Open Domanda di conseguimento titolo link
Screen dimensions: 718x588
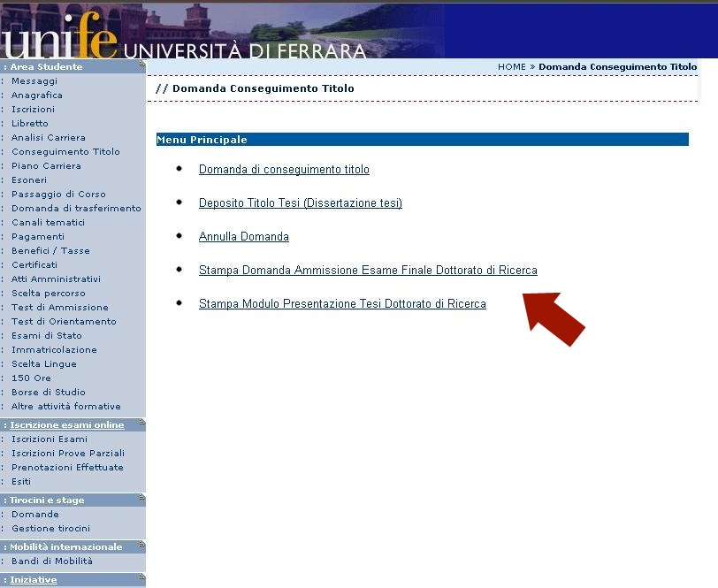[x=284, y=170]
